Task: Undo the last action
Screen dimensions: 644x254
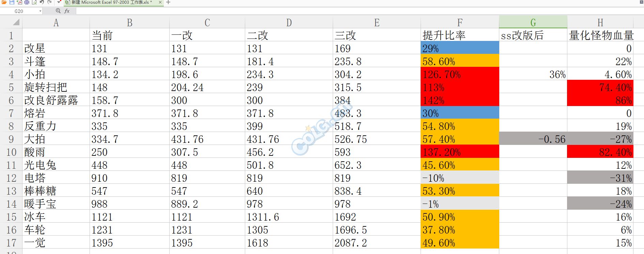Action: click(x=42, y=2)
